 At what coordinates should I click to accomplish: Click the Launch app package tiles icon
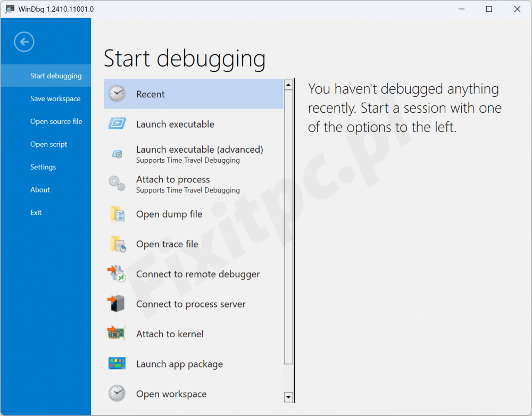(x=117, y=364)
